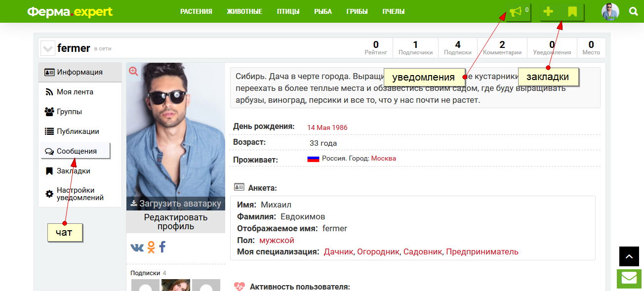Open user avatar menu in header
The width and height of the screenshot is (644, 291).
pos(610,12)
